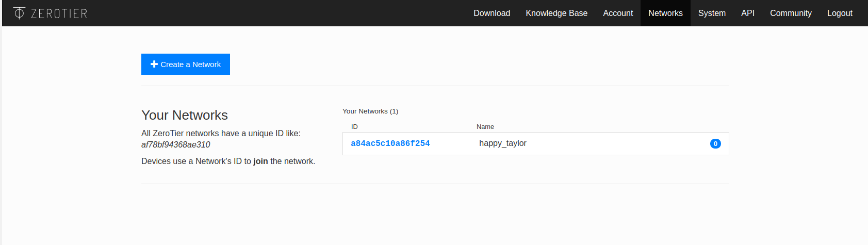Log out via Logout
The width and height of the screenshot is (868, 245).
pos(840,13)
